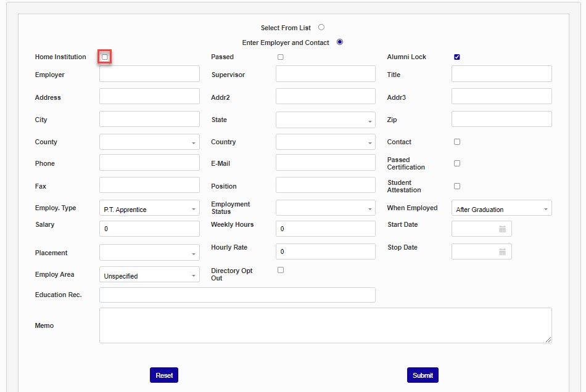
Task: Focus the Memo text area
Action: click(x=325, y=325)
